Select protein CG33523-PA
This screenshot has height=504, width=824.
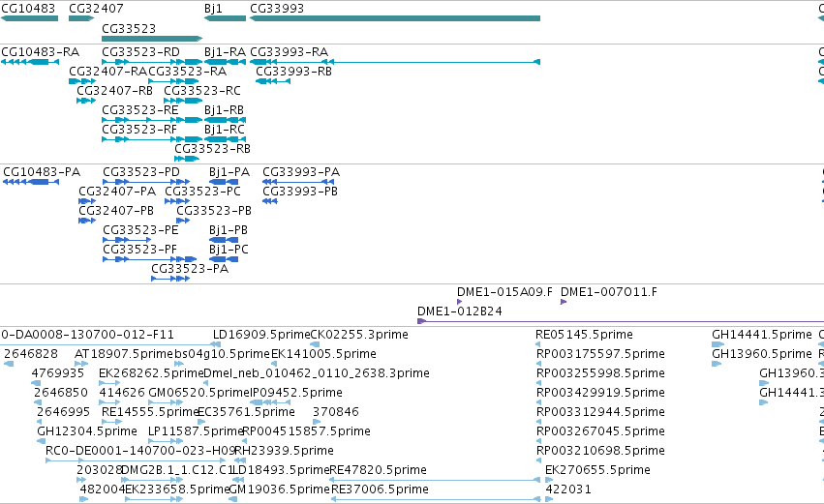(190, 269)
